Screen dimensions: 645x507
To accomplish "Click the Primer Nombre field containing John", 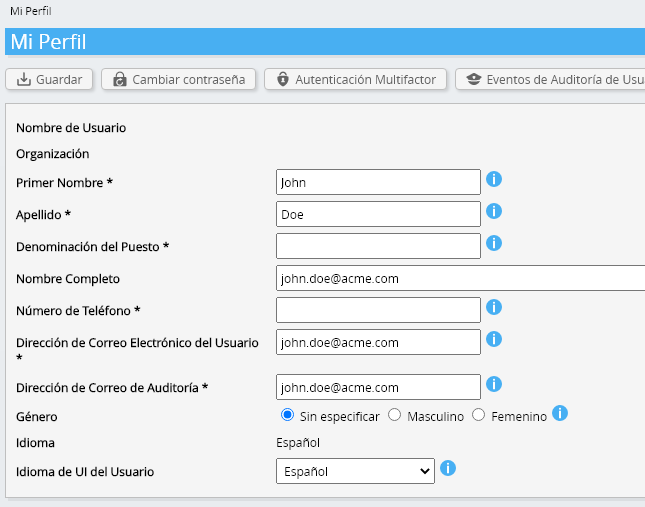I will pos(378,182).
